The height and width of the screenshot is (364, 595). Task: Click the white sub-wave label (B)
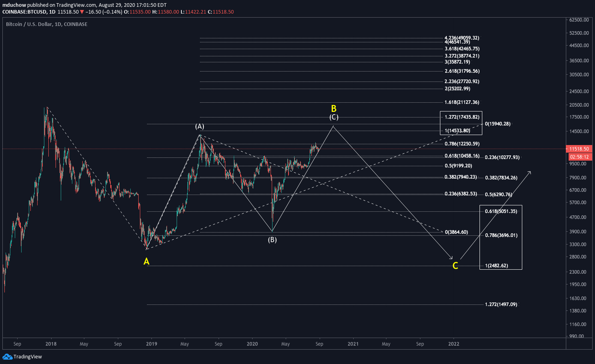[x=272, y=240]
